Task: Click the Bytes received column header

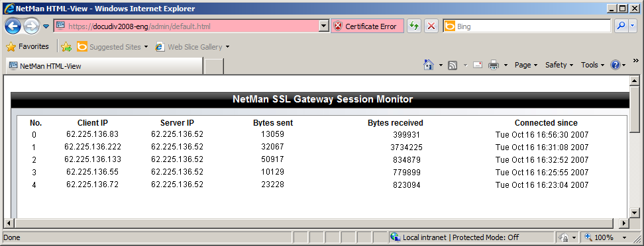Action: (x=396, y=123)
